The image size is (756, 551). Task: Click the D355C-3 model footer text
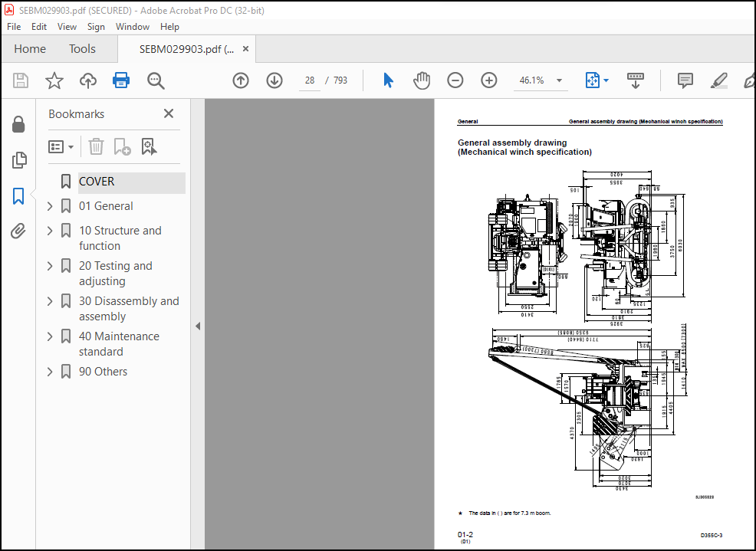[x=712, y=536]
